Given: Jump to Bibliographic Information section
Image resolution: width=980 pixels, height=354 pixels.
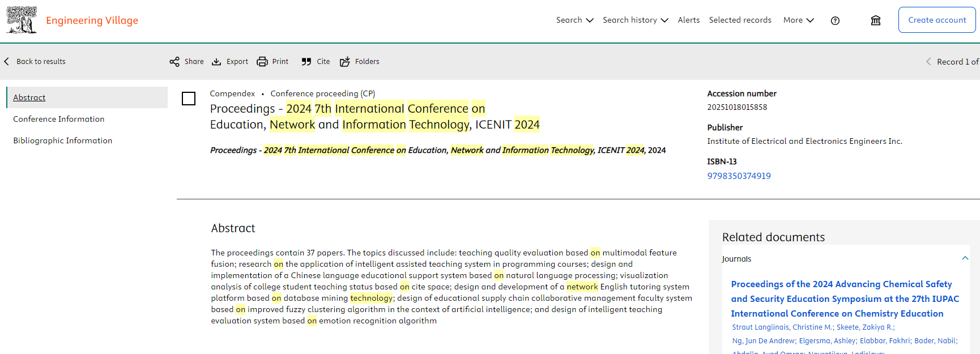Looking at the screenshot, I should tap(63, 140).
